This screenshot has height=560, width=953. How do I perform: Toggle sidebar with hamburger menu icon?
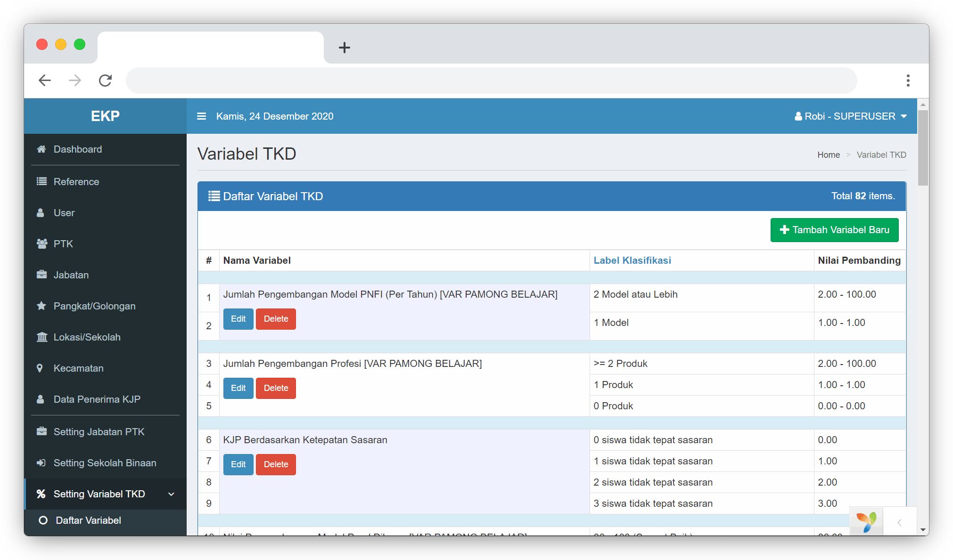[201, 116]
